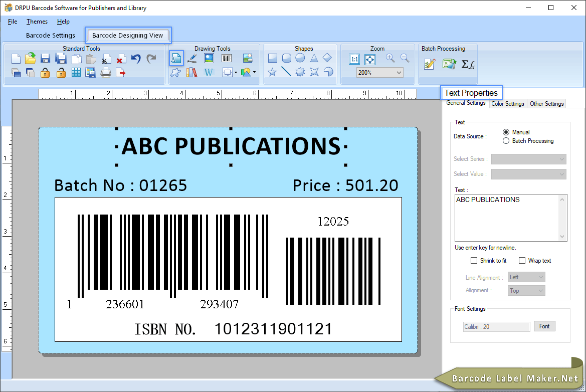The width and height of the screenshot is (586, 392).
Task: Delete the selected object with red X icon
Action: (x=121, y=59)
